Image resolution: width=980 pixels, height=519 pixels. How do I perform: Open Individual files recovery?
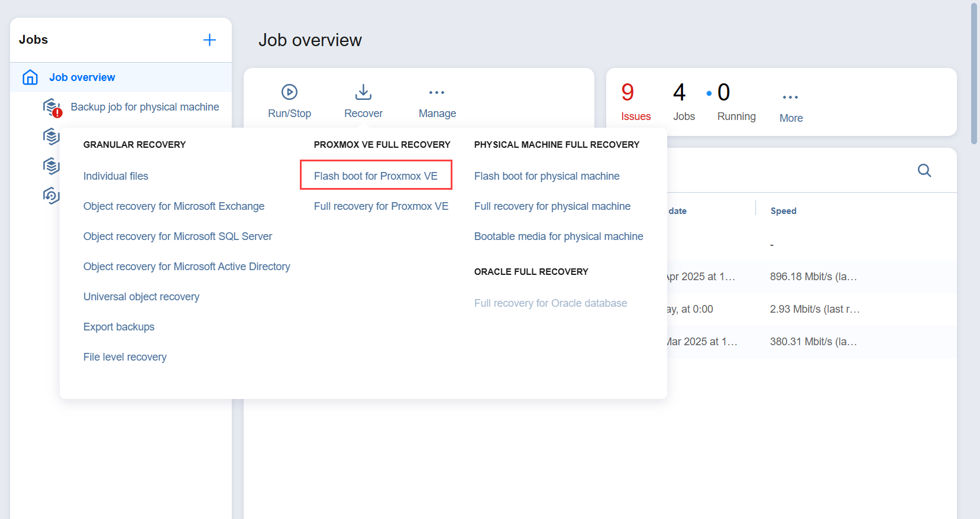pos(116,176)
